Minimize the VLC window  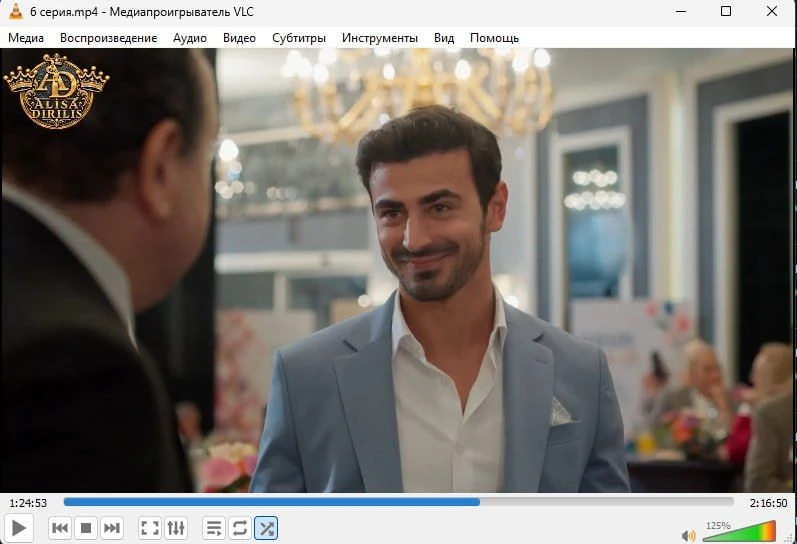pyautogui.click(x=681, y=11)
